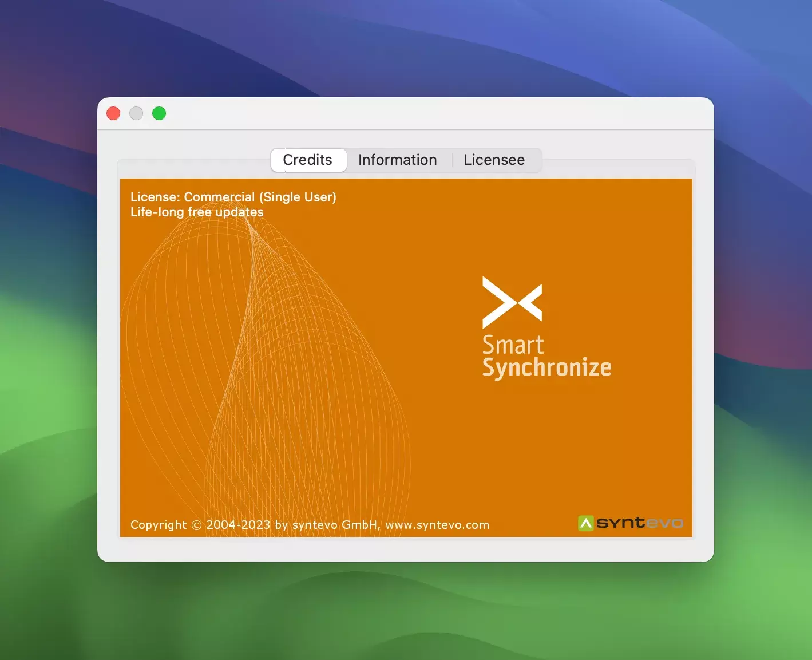Click the green zoom window button

point(159,113)
